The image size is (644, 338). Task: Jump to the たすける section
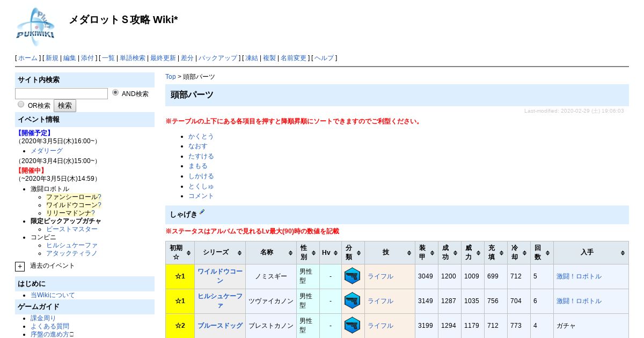click(x=201, y=156)
